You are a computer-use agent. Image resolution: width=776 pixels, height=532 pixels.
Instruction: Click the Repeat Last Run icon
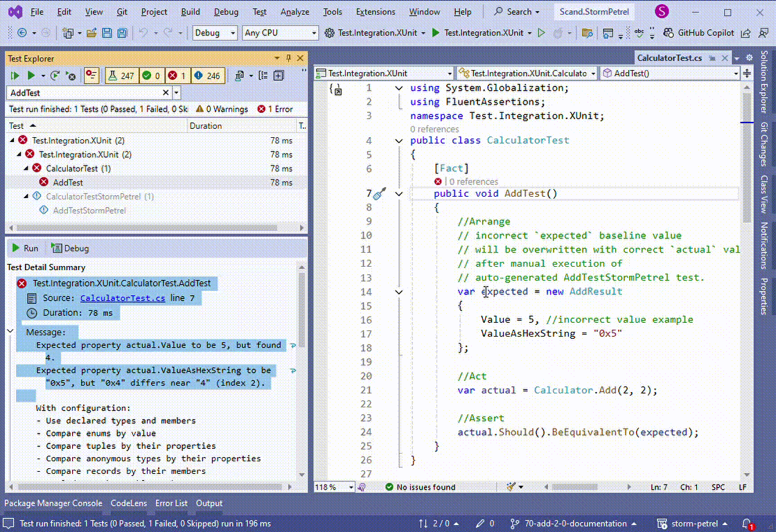(x=55, y=76)
